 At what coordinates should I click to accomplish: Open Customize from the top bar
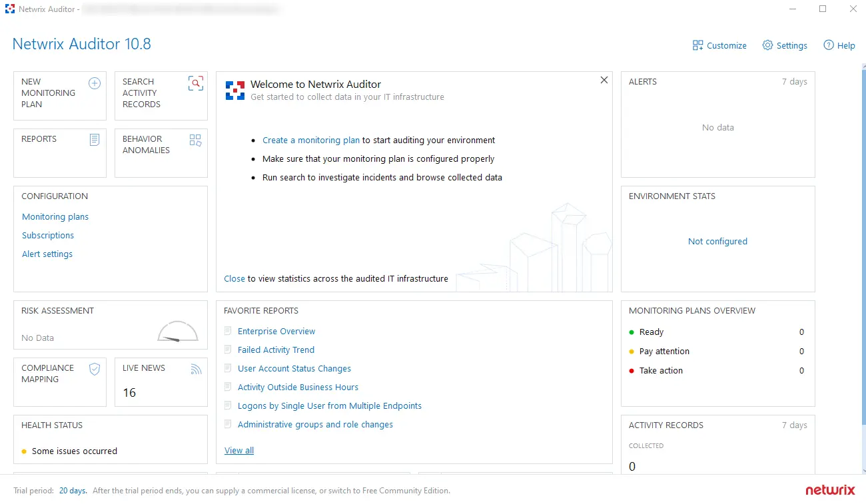(719, 45)
